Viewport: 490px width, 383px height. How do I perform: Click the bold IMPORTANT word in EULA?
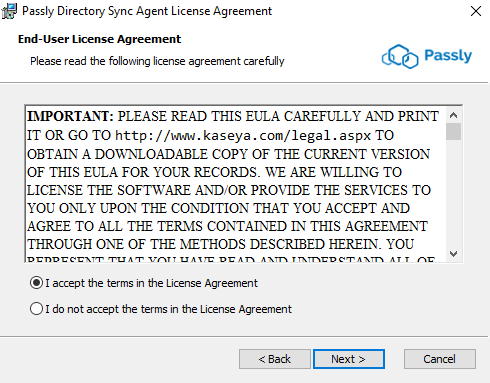click(x=70, y=116)
